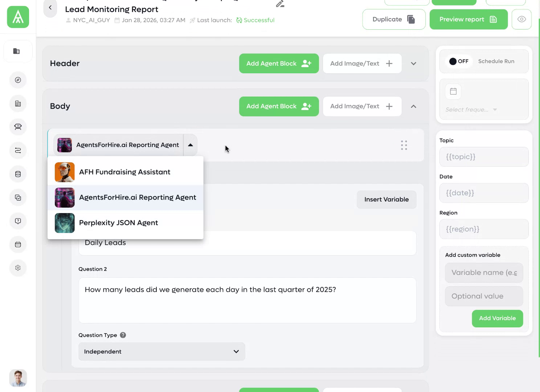Open the compass explore sidebar icon
Viewport: 540px width, 392px height.
click(x=18, y=80)
